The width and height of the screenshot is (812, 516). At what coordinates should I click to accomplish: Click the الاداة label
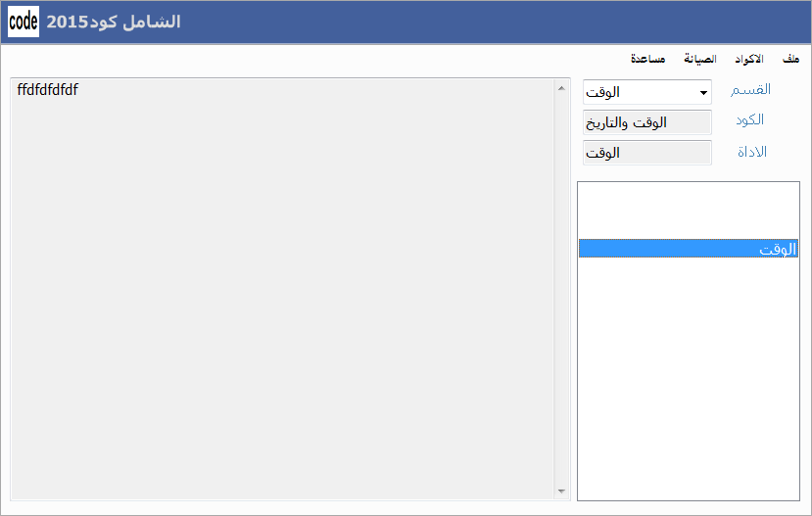point(752,152)
